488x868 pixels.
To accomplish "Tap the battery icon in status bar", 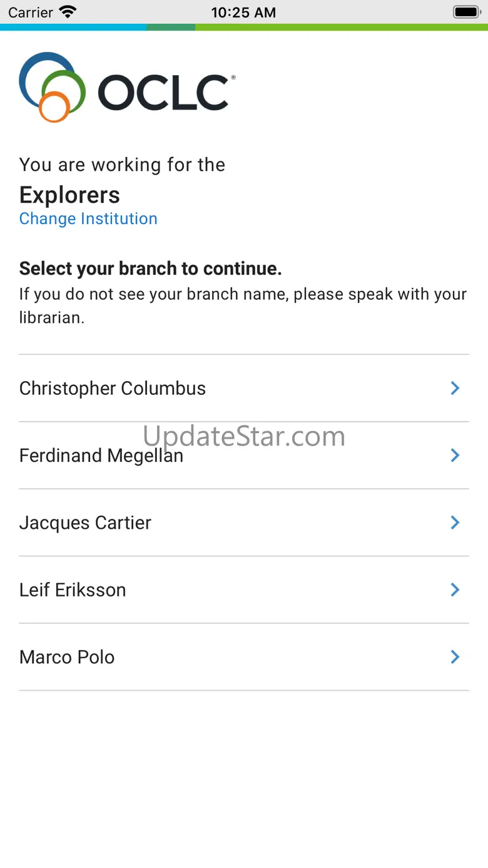I will tap(465, 12).
